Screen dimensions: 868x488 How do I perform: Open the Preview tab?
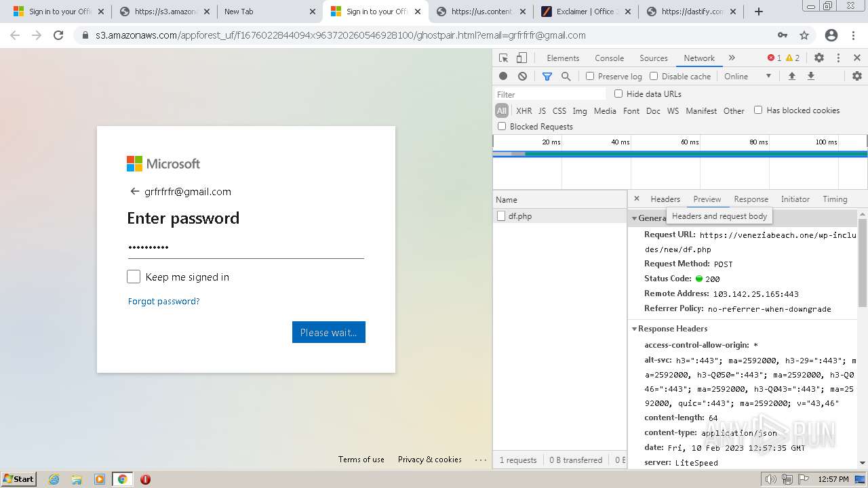[707, 199]
